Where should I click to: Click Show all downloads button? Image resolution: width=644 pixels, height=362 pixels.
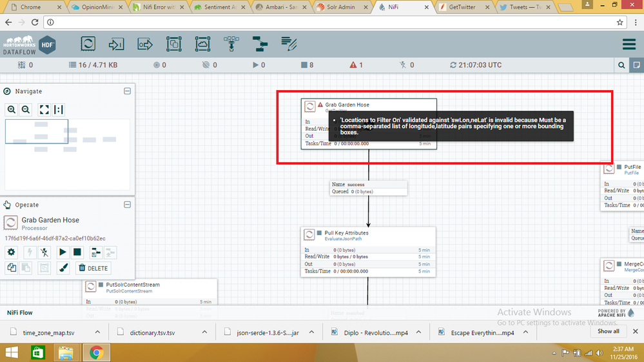[x=609, y=331]
